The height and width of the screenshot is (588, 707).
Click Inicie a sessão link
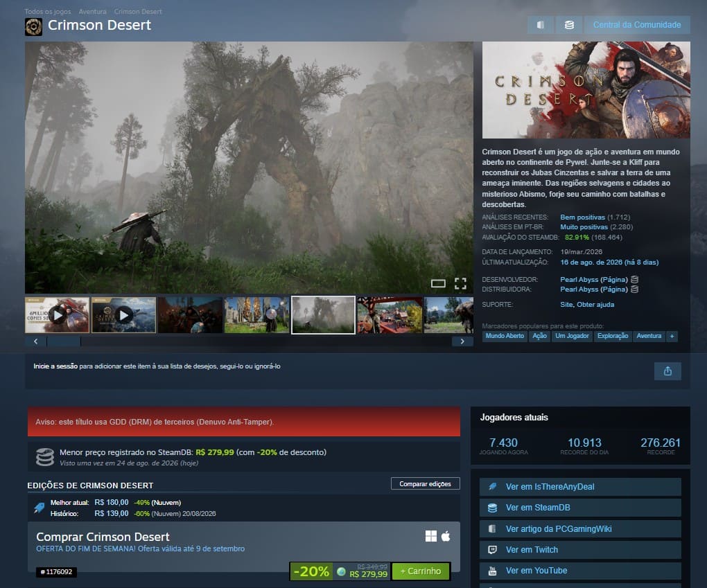tap(55, 366)
